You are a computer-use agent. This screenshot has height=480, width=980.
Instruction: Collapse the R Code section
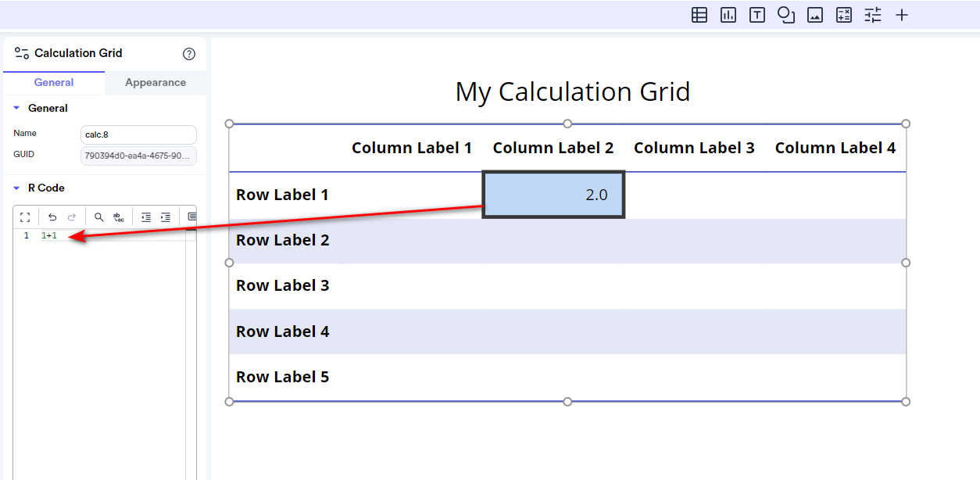(x=17, y=188)
